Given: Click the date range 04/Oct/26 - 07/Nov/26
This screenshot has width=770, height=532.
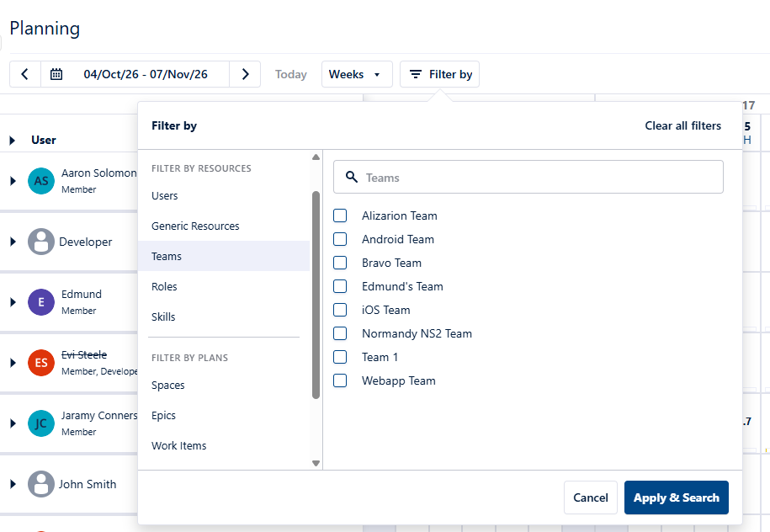Looking at the screenshot, I should (146, 74).
